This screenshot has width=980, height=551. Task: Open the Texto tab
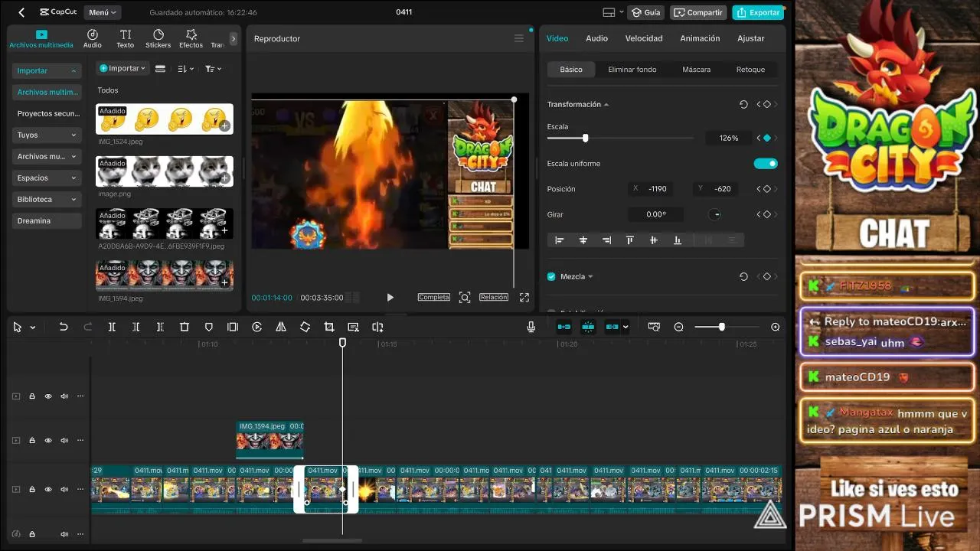coord(126,39)
